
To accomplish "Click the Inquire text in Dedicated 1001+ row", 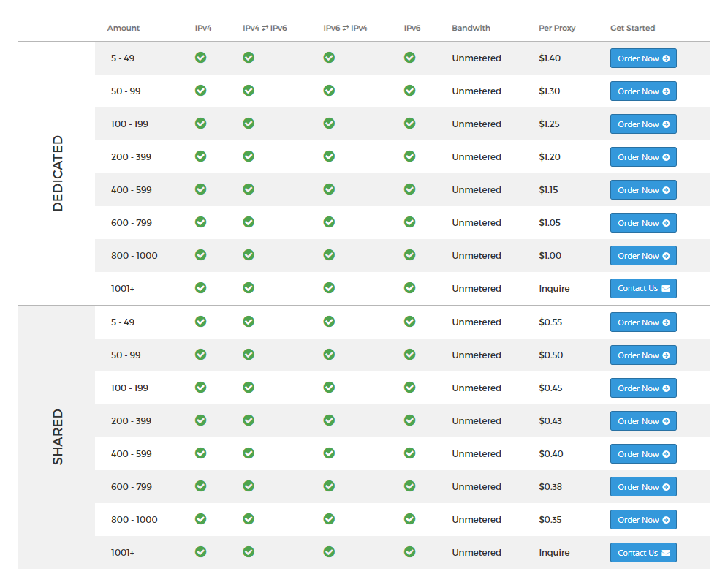I will pos(554,288).
